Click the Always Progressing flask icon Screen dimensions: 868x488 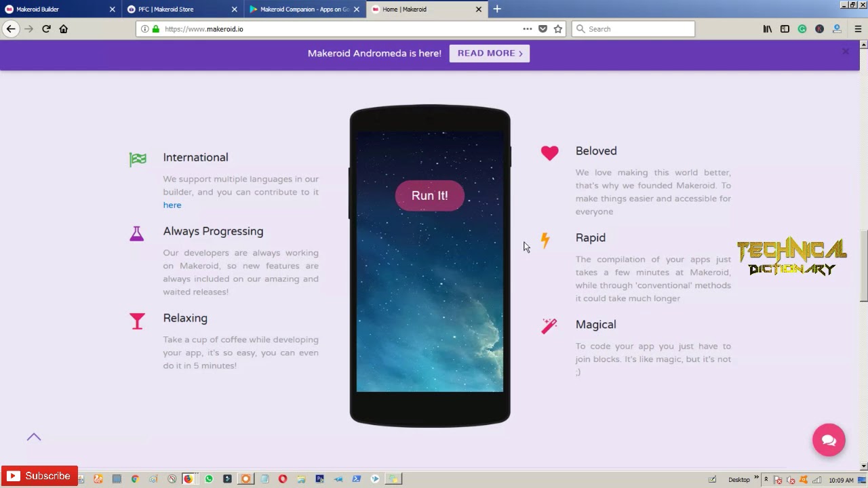[x=137, y=233]
